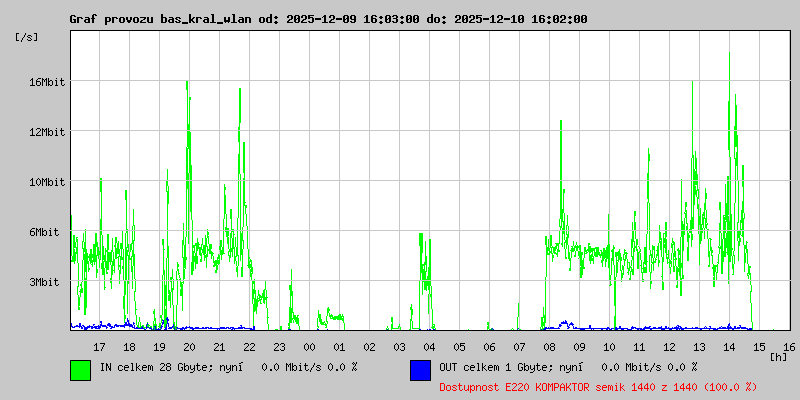Screen dimensions: 800x400
Task: Click the hour 19 x-axis label
Action: click(x=159, y=347)
